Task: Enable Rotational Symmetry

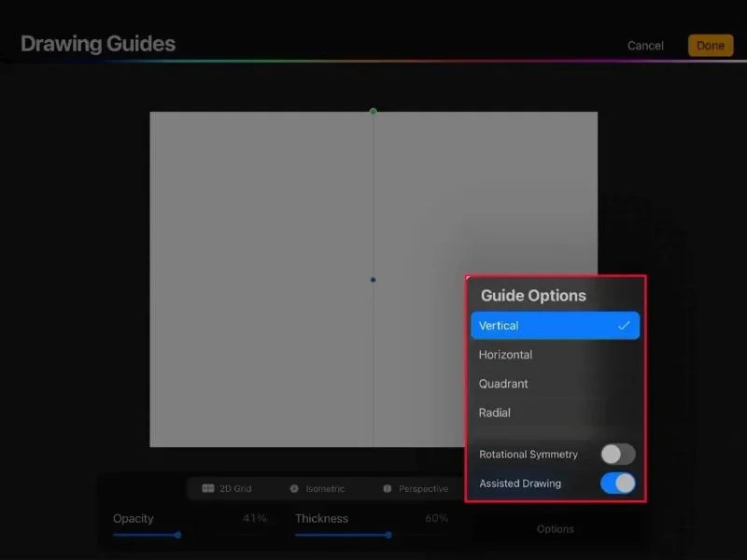Action: pyautogui.click(x=616, y=454)
